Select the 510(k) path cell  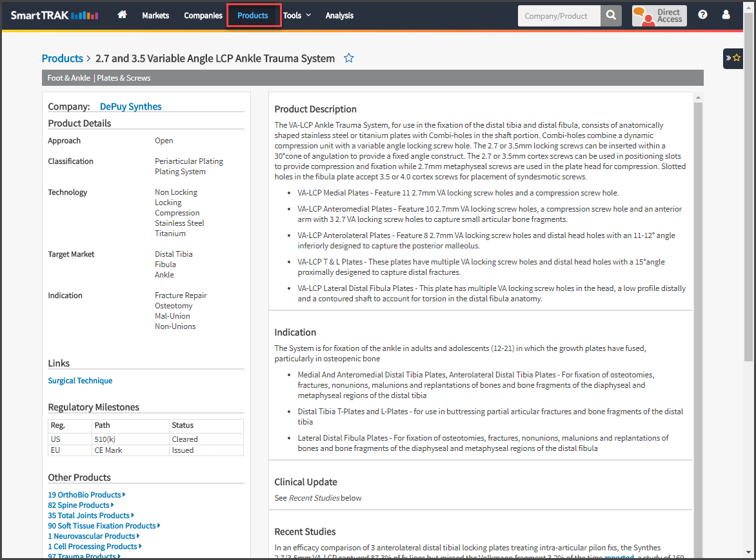click(130, 439)
